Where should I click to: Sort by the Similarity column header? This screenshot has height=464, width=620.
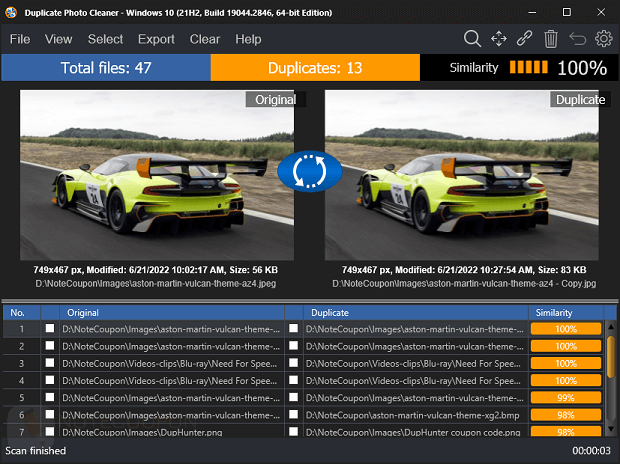566,312
